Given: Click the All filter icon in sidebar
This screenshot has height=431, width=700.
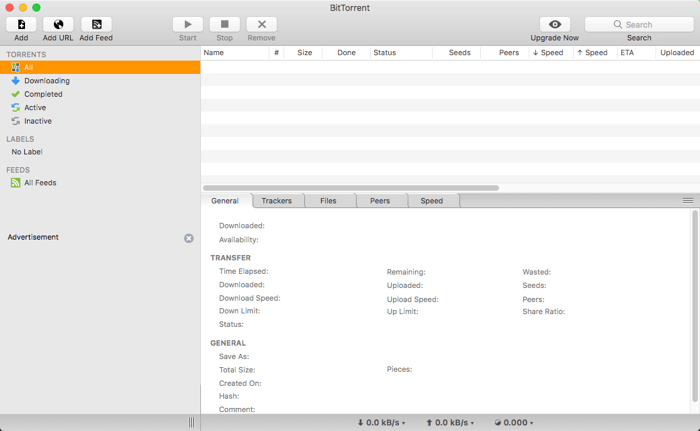Looking at the screenshot, I should pyautogui.click(x=16, y=67).
